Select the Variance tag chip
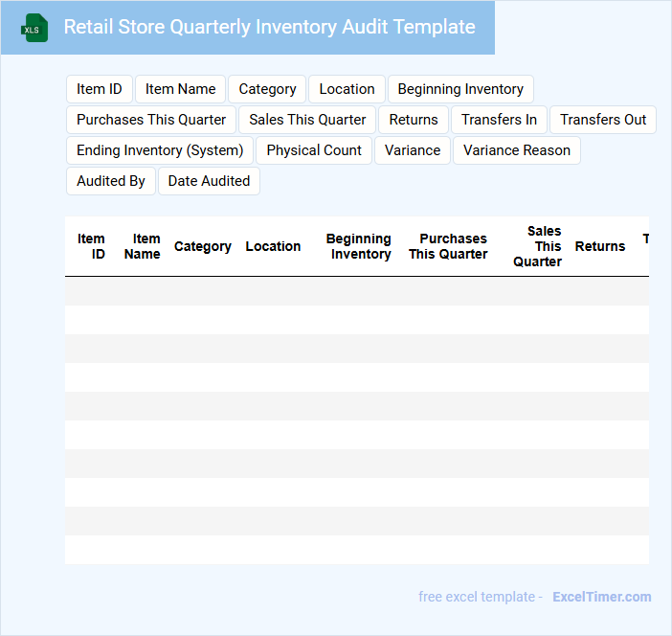Viewport: 672px width, 636px height. [x=413, y=150]
